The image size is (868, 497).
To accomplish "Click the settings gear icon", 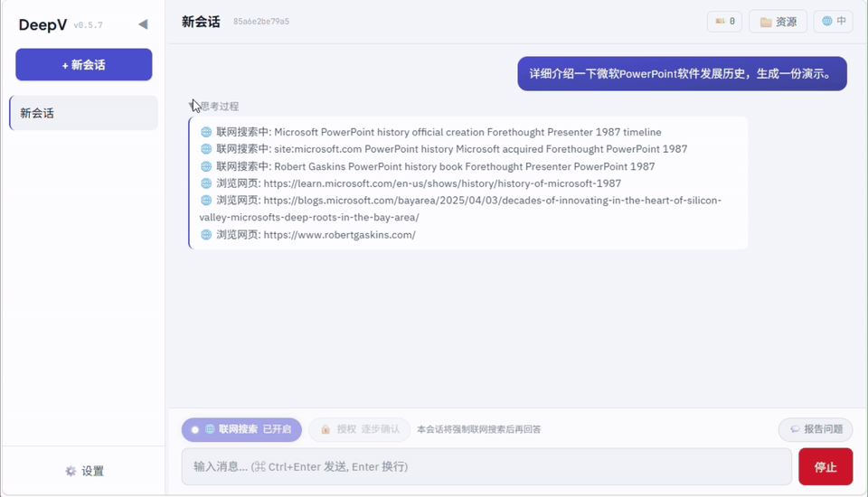I will point(71,471).
